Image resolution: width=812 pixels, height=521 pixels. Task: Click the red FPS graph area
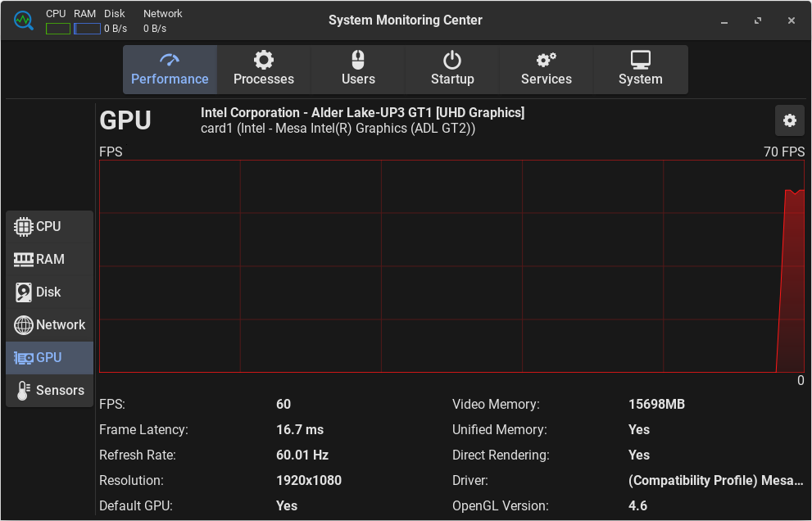451,266
